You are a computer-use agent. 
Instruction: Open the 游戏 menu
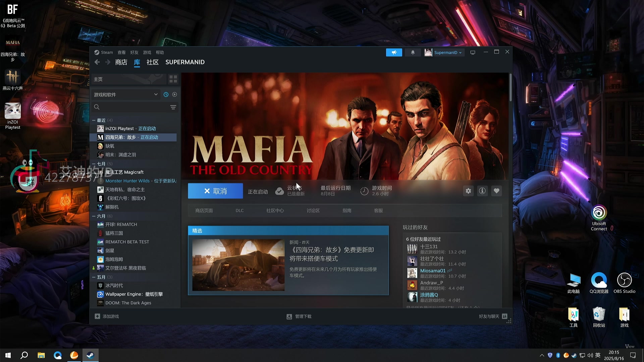[x=147, y=52]
